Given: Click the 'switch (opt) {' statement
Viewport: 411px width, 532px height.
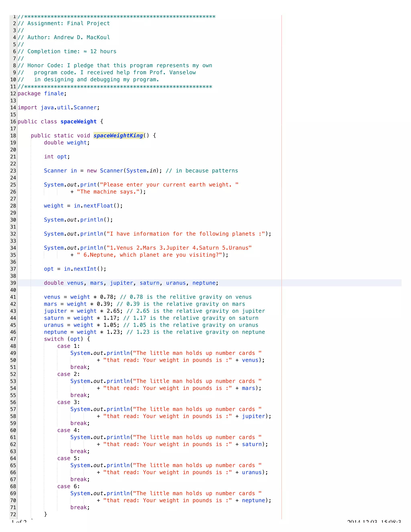Looking at the screenshot, I should 67,339.
